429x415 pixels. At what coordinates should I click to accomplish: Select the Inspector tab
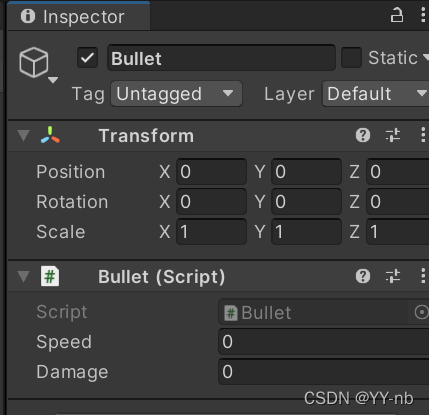pyautogui.click(x=79, y=16)
